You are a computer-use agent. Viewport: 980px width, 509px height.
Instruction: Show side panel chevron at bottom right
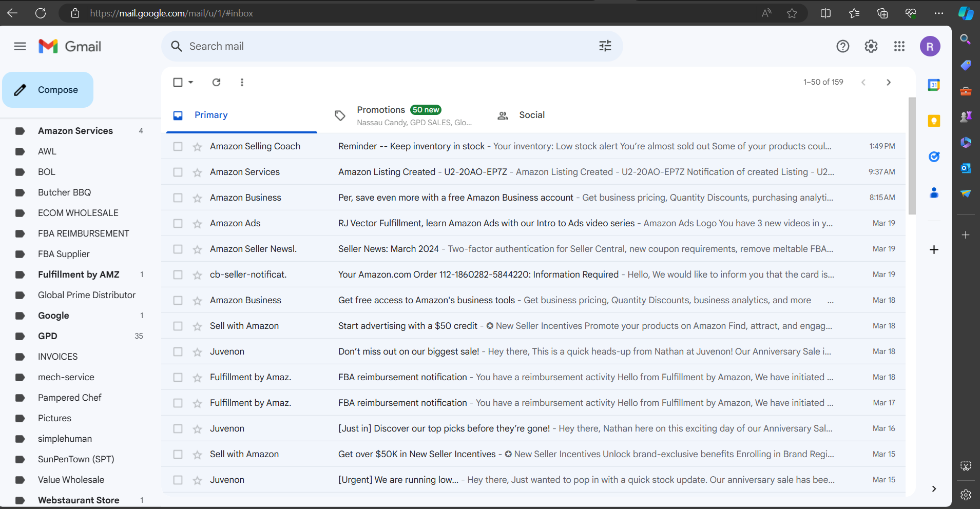tap(934, 488)
